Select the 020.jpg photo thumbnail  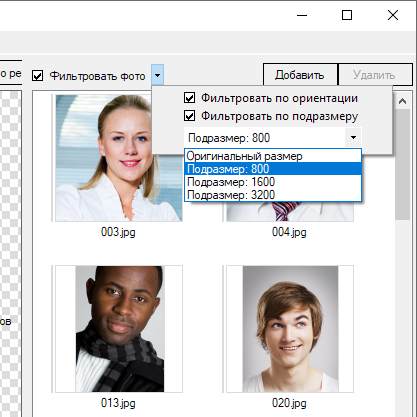tap(290, 329)
